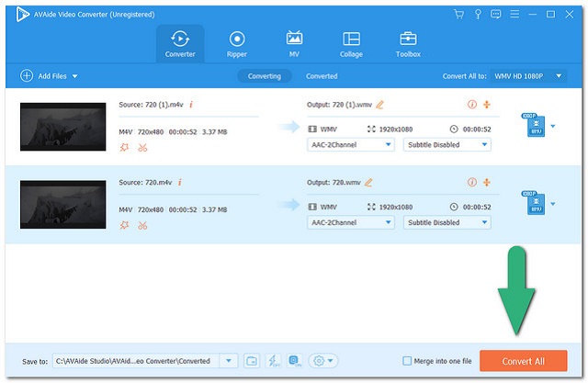The height and width of the screenshot is (383, 588).
Task: Rename output 720 (1).wmv with pencil icon
Action: 379,105
